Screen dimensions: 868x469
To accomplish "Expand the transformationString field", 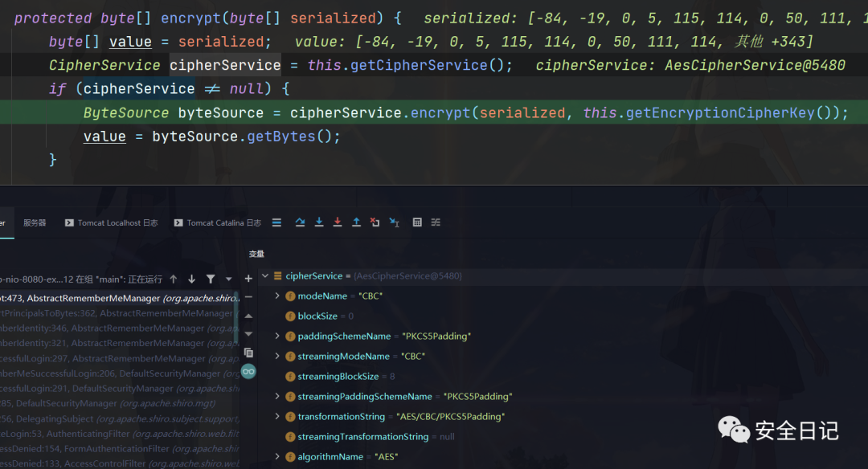I will (277, 417).
